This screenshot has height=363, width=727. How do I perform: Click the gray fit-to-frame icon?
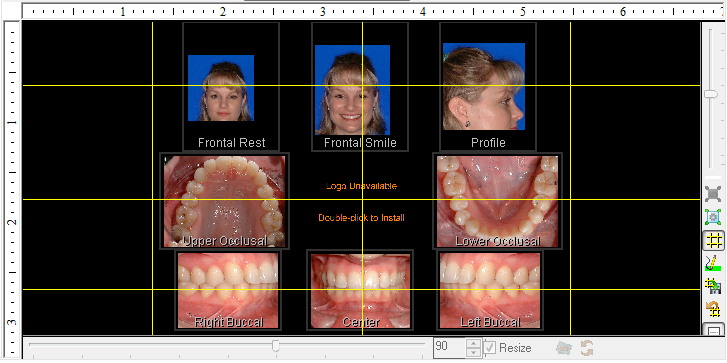point(713,193)
